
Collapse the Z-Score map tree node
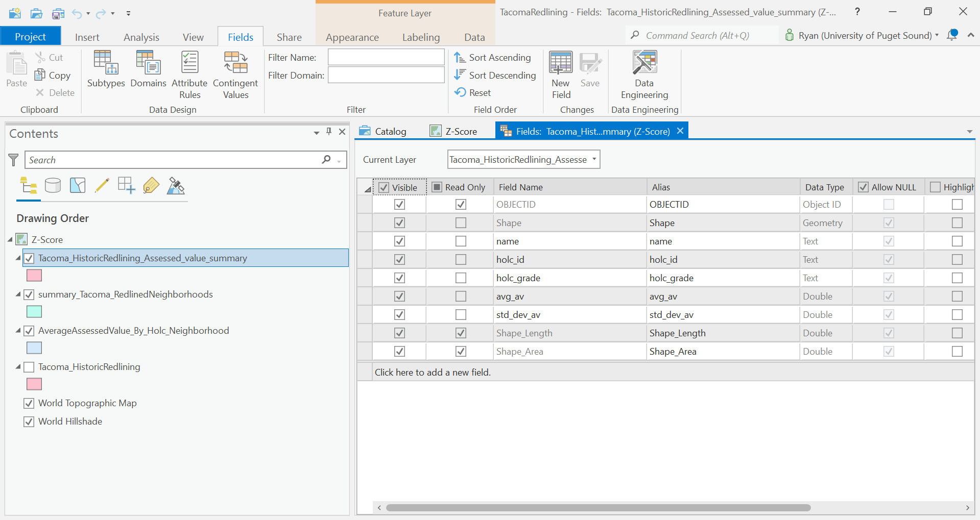click(10, 239)
